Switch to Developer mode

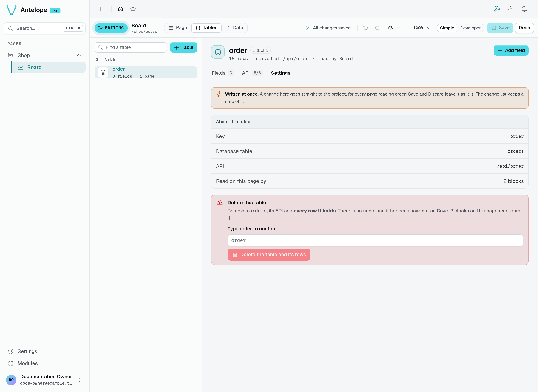(x=470, y=28)
